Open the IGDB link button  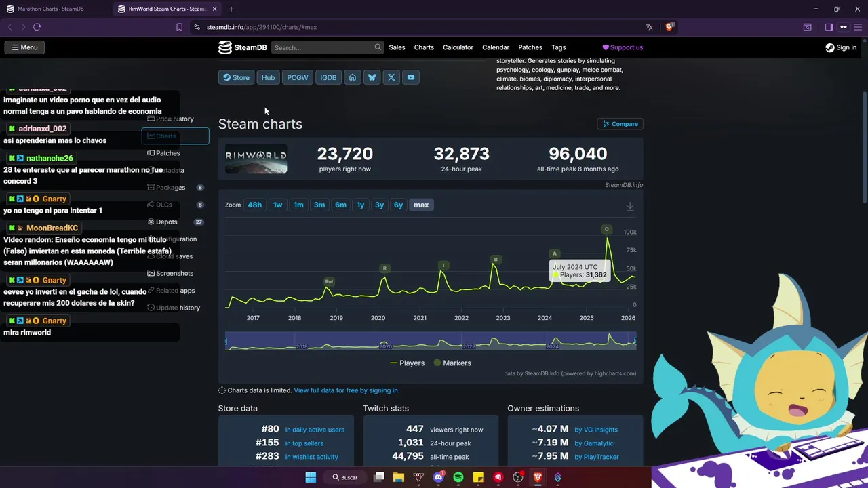coord(328,77)
